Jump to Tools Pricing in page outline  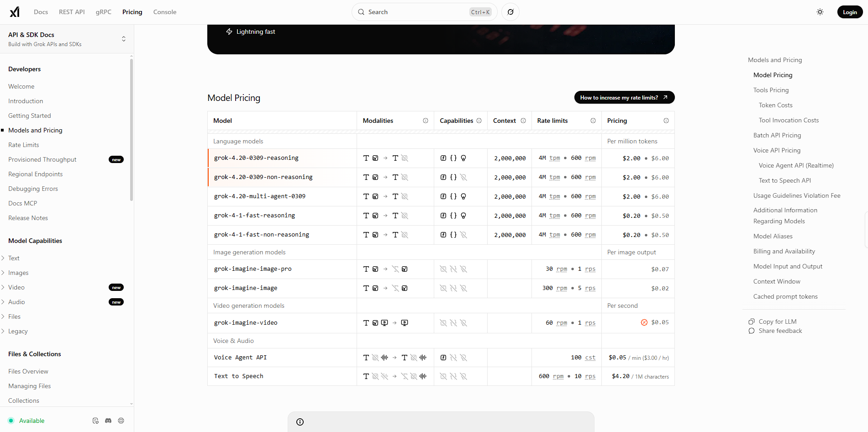point(771,90)
